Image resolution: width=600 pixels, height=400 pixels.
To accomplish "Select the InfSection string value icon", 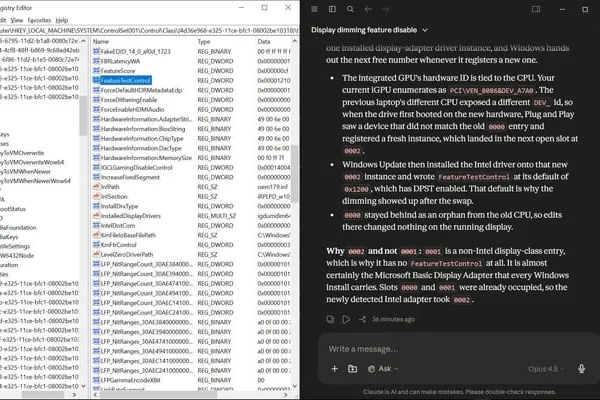I will [x=96, y=196].
